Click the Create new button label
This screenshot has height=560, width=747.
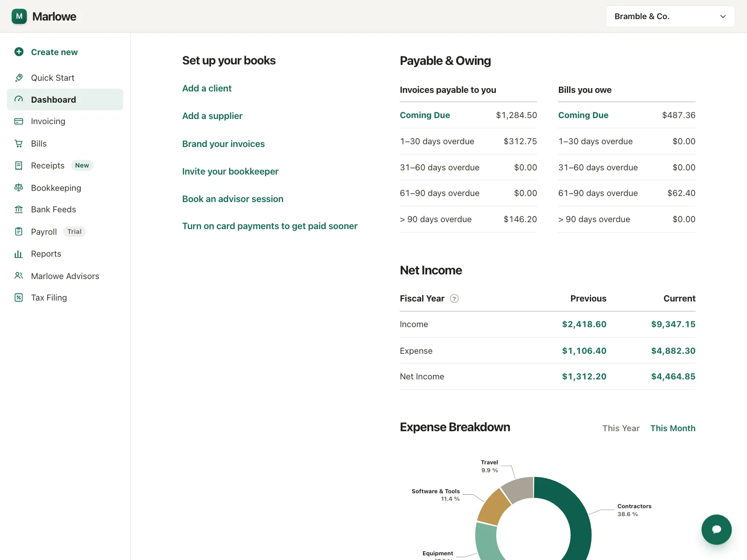pos(54,52)
